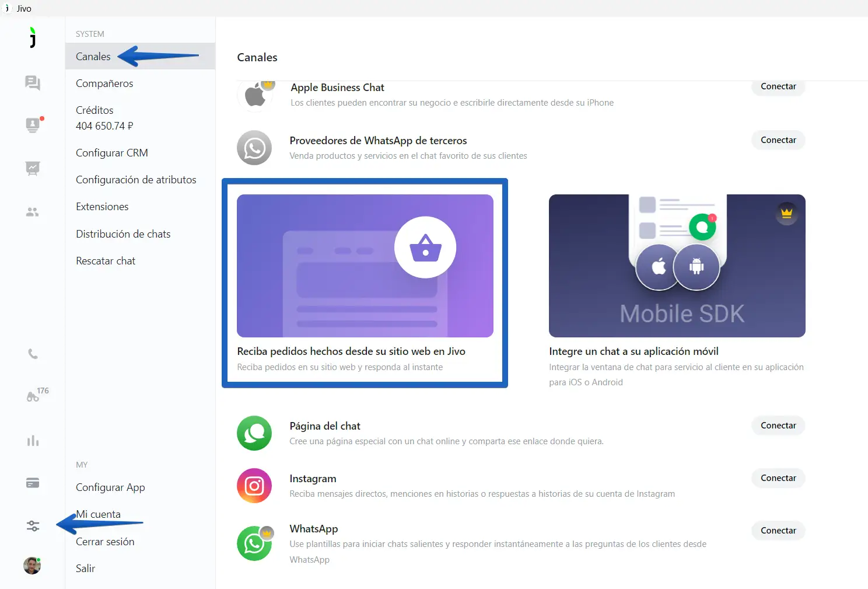The image size is (868, 589).
Task: Click the user profile avatar
Action: click(32, 566)
